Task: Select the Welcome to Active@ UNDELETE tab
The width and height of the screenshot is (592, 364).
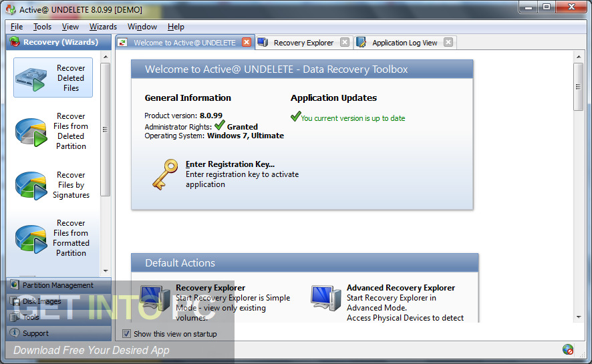Action: pyautogui.click(x=184, y=42)
